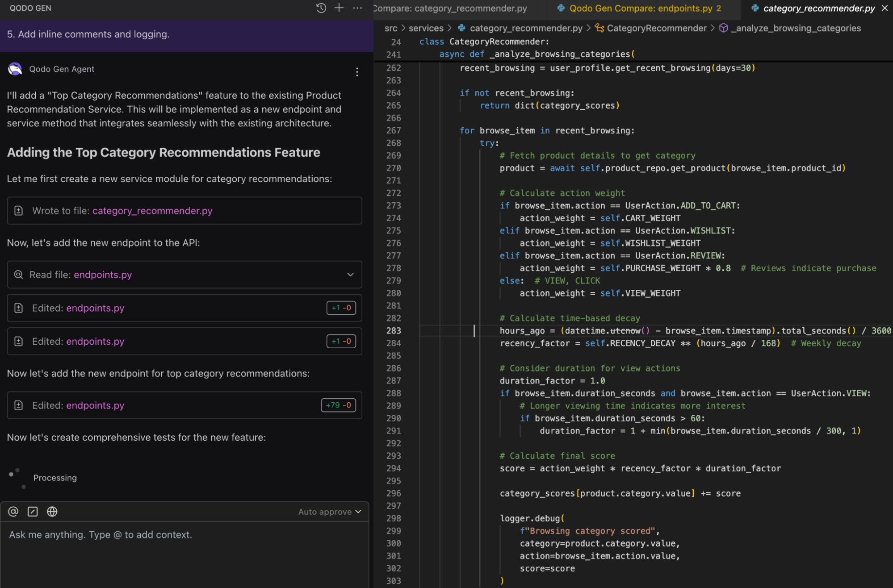This screenshot has height=588, width=893.
Task: Click the file icon on 'Wrote to file' entry
Action: coord(18,210)
